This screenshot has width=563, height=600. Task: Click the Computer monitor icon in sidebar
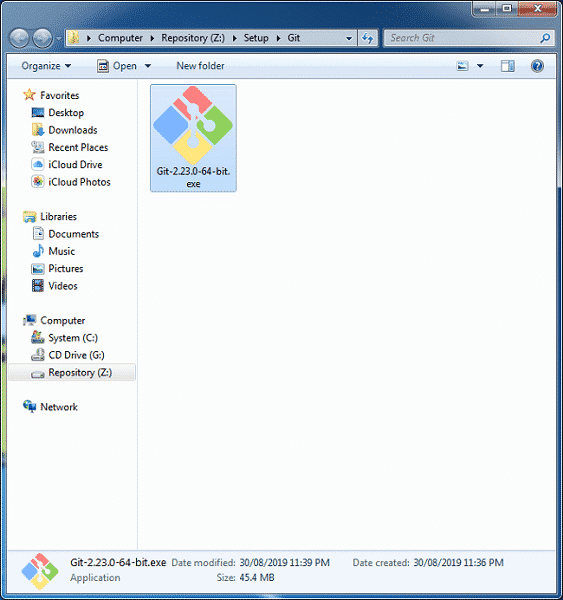pyautogui.click(x=29, y=320)
